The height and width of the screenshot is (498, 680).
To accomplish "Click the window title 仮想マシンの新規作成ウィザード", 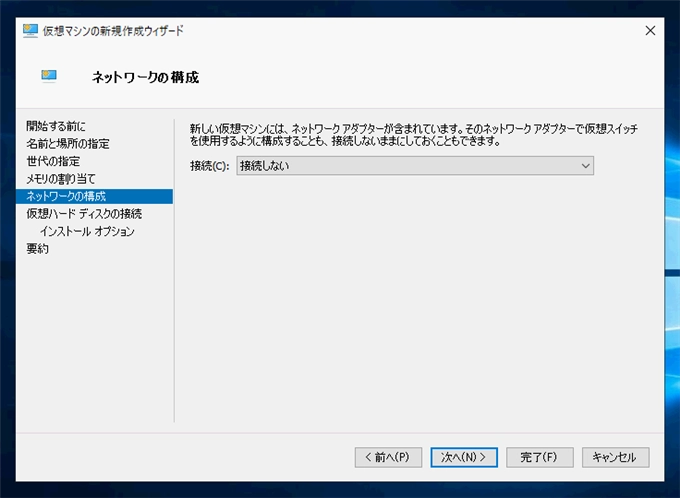I will click(x=113, y=31).
